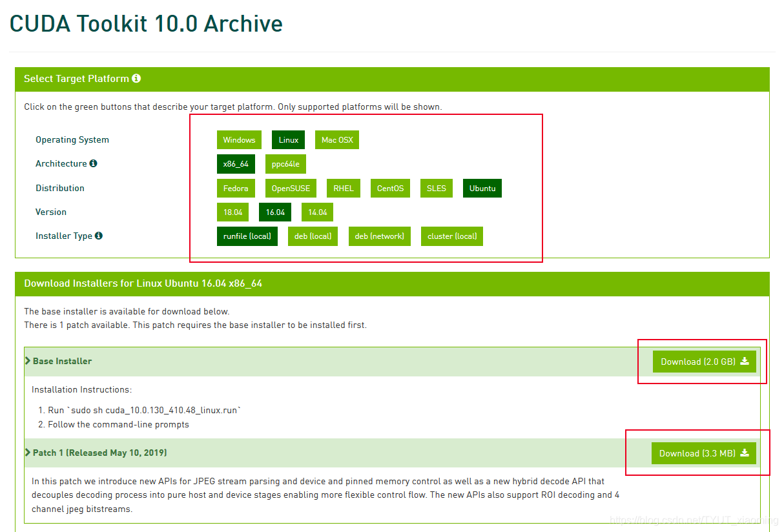Click the Version label
Screen dimensions: 784x532
click(x=51, y=212)
